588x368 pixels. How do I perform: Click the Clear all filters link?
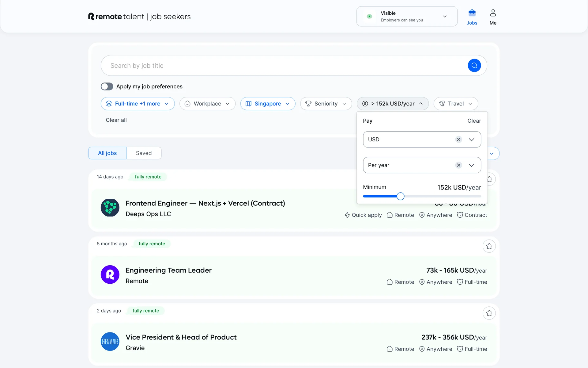[x=116, y=120]
